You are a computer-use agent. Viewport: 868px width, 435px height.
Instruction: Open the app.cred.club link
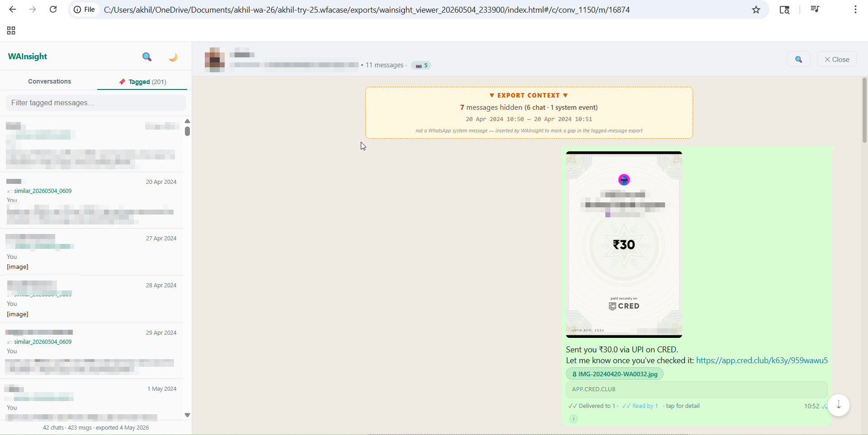pyautogui.click(x=762, y=360)
